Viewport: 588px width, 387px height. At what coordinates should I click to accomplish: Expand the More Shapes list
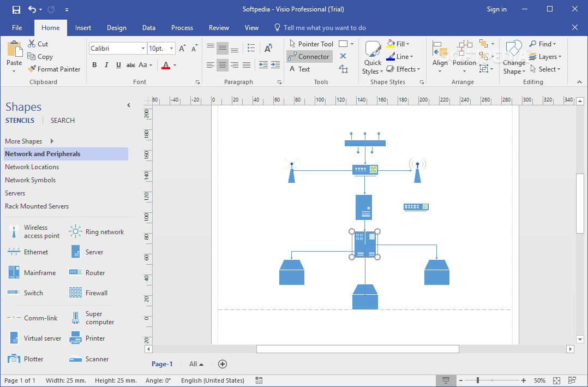point(26,141)
